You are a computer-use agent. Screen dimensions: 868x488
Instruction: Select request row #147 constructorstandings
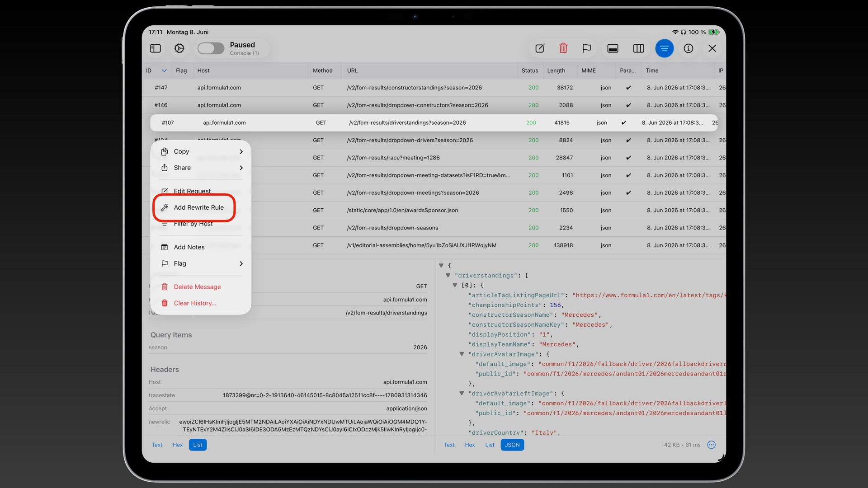pos(434,88)
